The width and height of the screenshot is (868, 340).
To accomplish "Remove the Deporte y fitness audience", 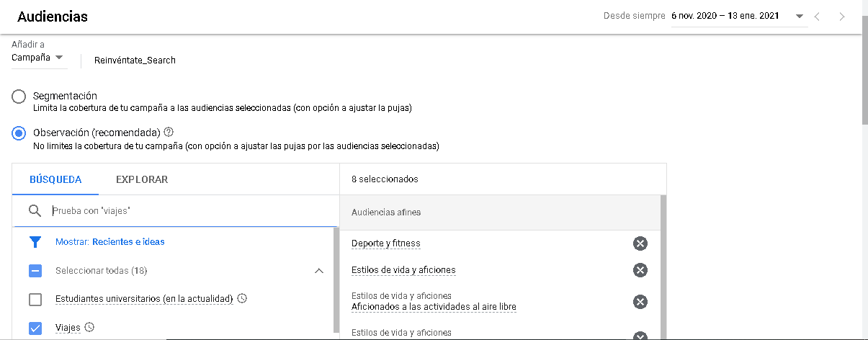I will [640, 243].
